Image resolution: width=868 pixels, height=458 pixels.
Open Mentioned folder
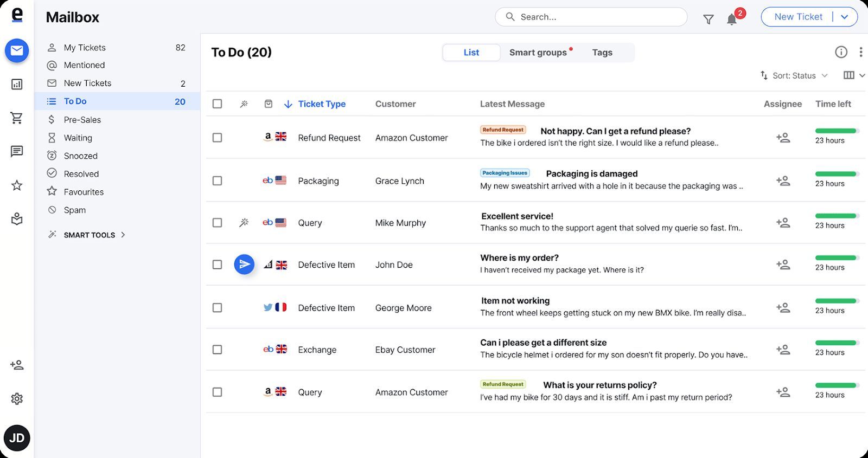(x=117, y=65)
